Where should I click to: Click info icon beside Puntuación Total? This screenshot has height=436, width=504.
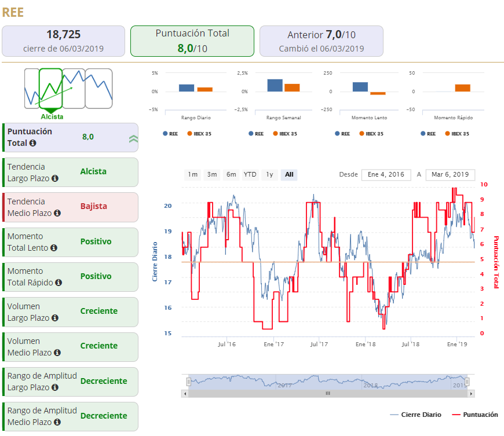click(32, 143)
